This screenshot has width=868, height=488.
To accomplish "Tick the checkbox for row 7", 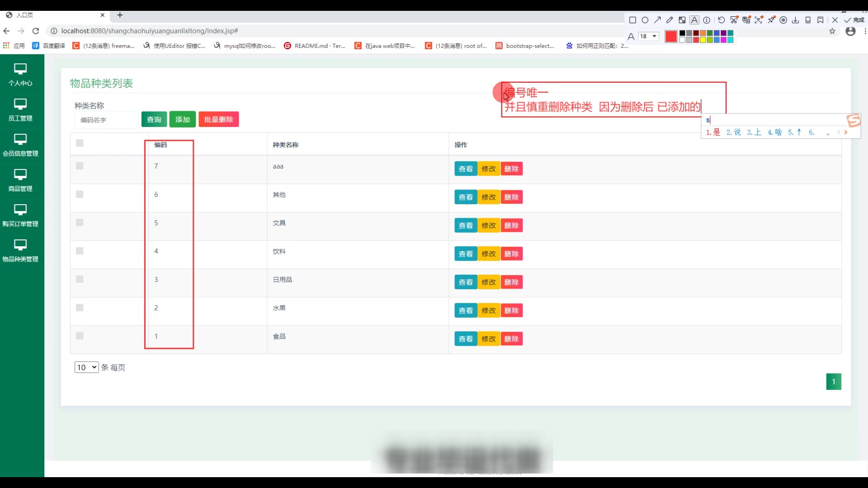I will pos(80,166).
